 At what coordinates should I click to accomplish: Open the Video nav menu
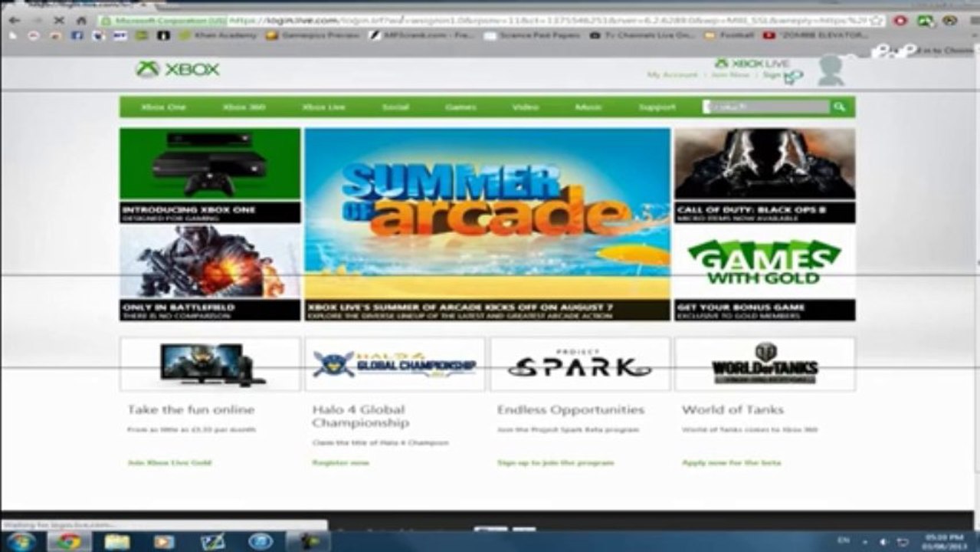point(526,107)
